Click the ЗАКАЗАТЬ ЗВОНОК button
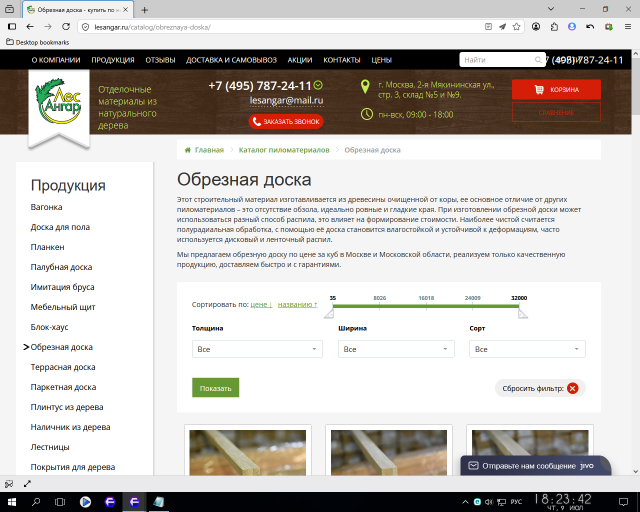640x512 pixels. pos(286,122)
